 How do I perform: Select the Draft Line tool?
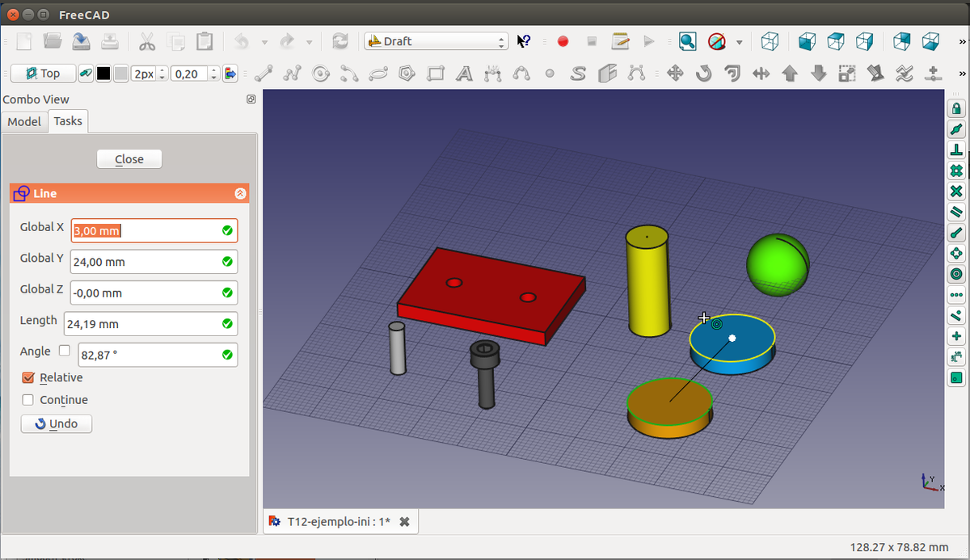263,74
